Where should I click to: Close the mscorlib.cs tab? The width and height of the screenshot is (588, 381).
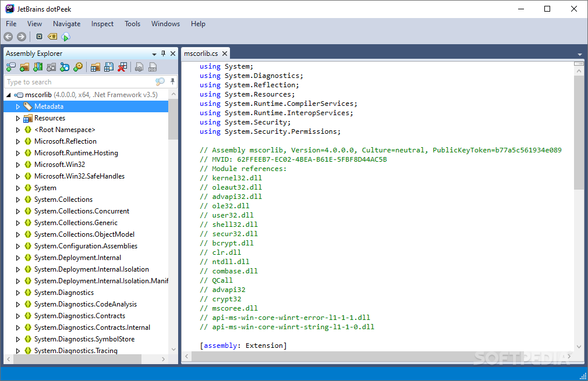(225, 54)
